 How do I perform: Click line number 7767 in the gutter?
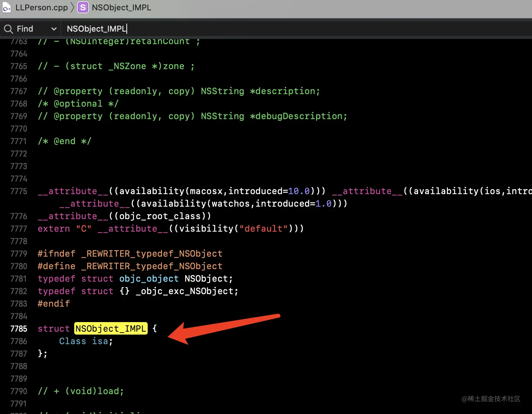[x=19, y=91]
